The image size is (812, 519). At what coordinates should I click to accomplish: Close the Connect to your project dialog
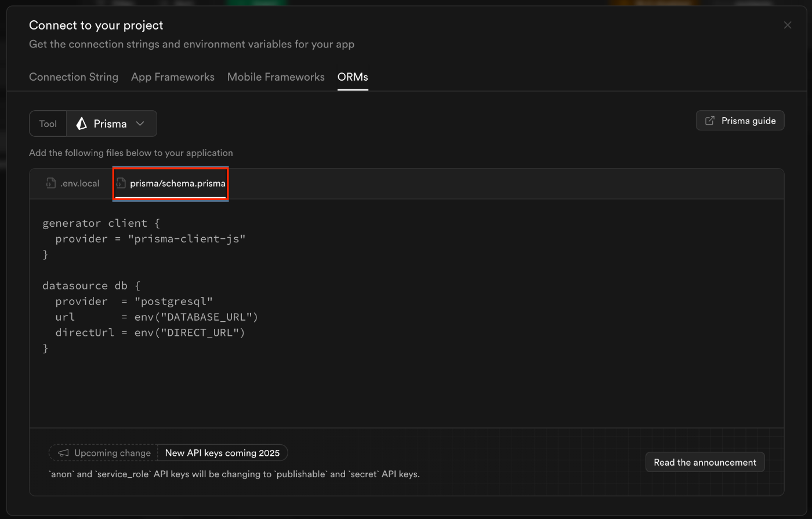tap(787, 25)
